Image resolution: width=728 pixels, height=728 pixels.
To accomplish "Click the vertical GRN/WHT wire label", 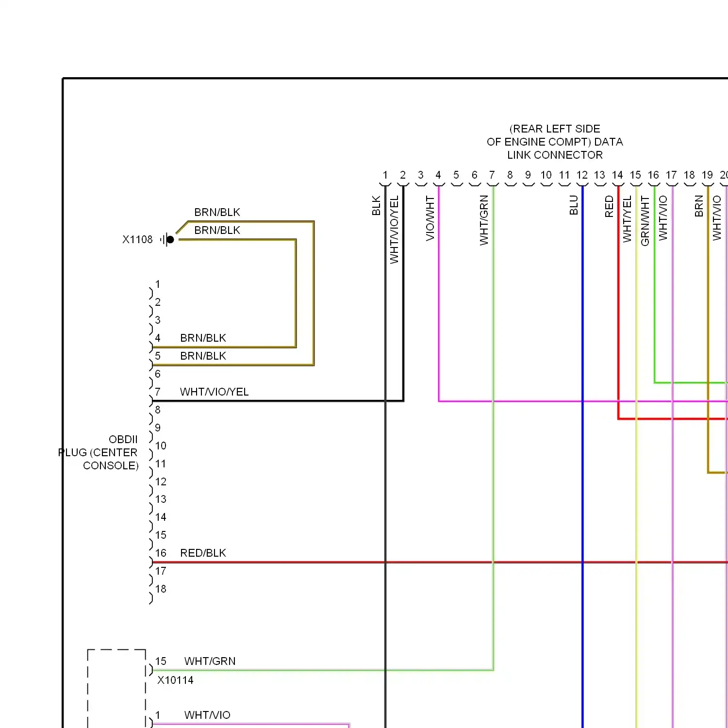I will pyautogui.click(x=645, y=220).
